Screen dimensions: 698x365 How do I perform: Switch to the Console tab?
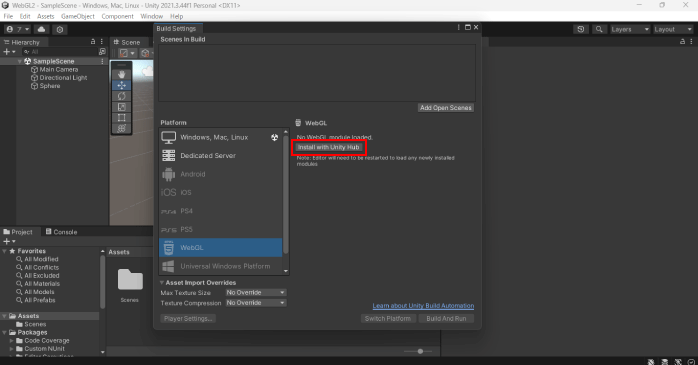pyautogui.click(x=61, y=232)
